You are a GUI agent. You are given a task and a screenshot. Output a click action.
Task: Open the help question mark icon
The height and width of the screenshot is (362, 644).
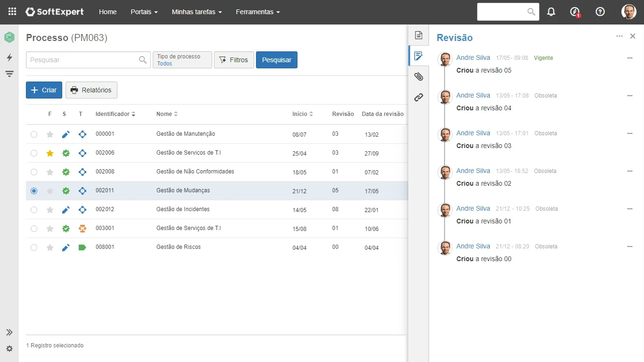(x=600, y=12)
